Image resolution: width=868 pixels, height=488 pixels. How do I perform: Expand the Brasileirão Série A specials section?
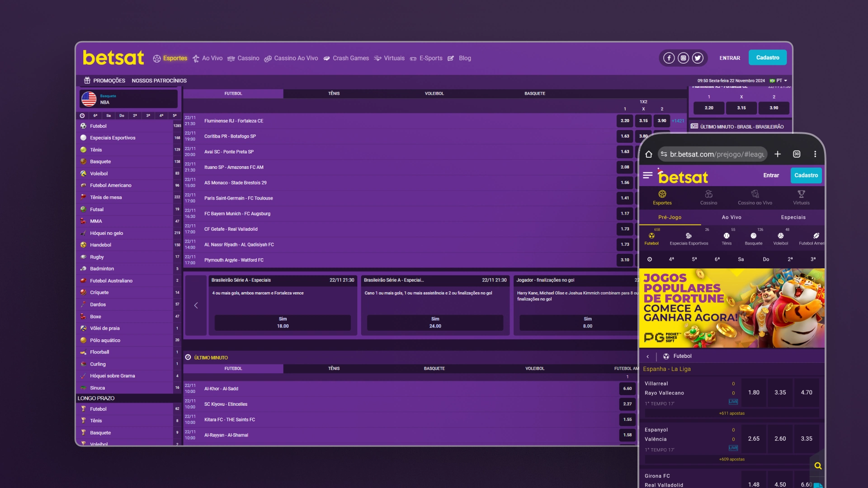[x=240, y=280]
